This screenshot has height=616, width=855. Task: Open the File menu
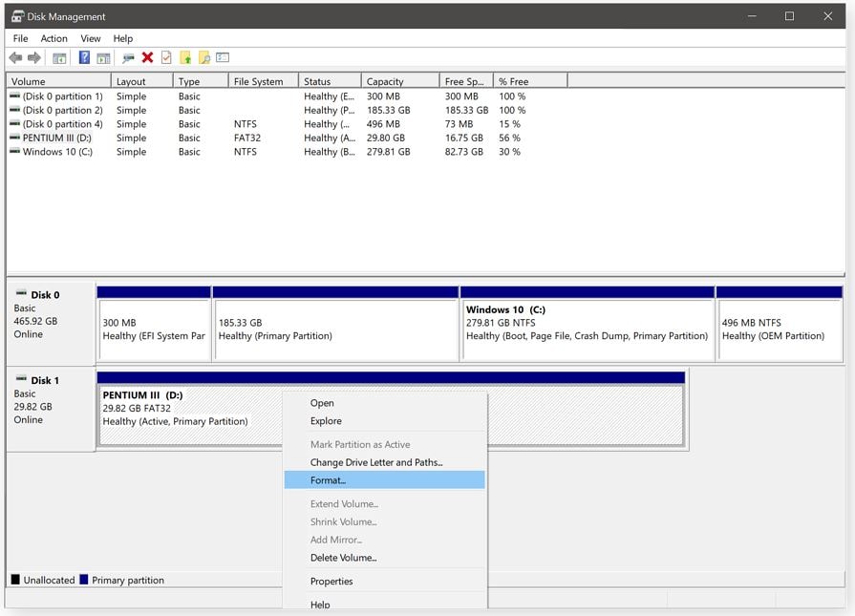click(x=20, y=38)
